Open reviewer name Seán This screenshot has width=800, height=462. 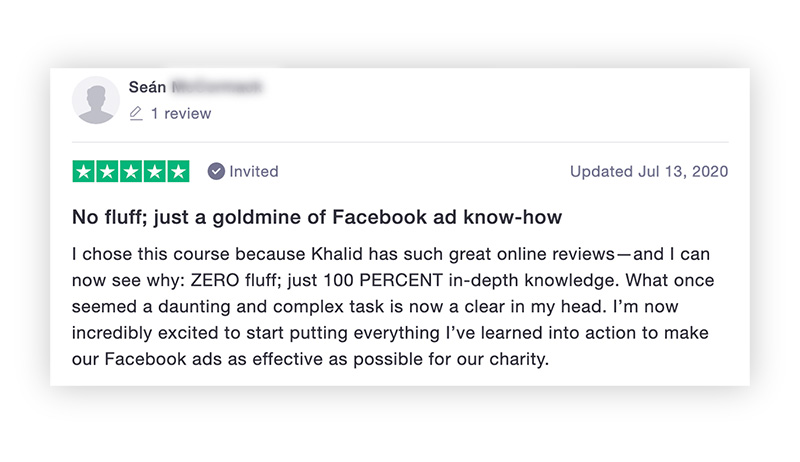(147, 87)
